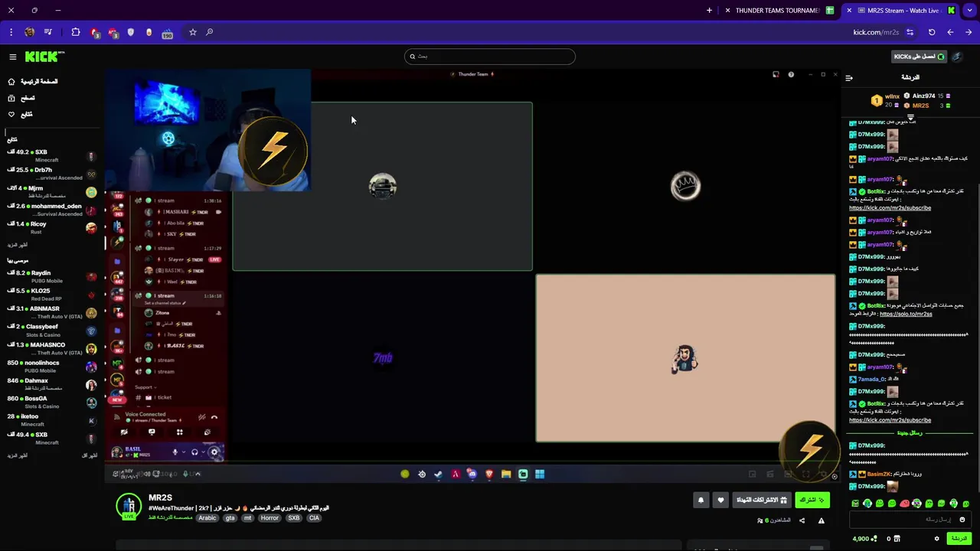The image size is (980, 551).
Task: Open Mjrm channel in sidebar
Action: click(51, 191)
